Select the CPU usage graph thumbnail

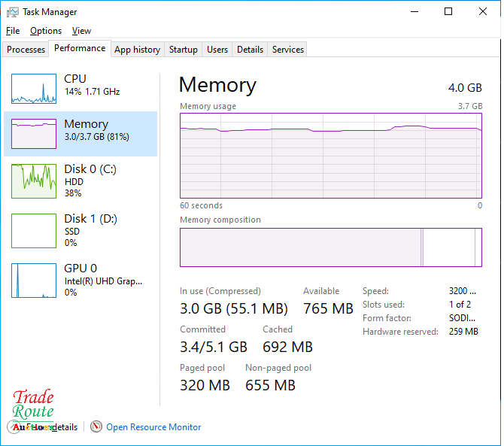34,89
